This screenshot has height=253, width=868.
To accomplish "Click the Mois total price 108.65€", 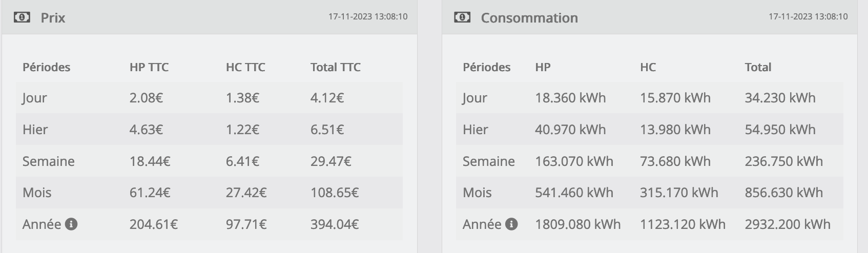I will (334, 193).
